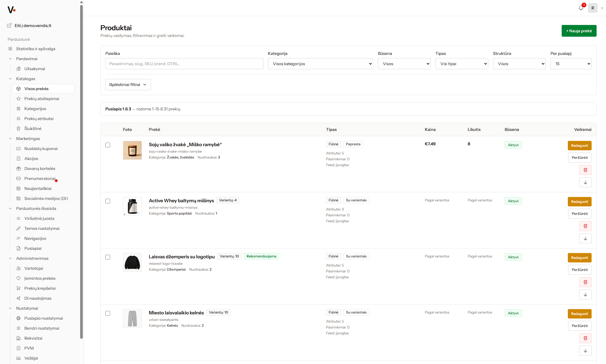This screenshot has height=364, width=606.
Task: Check the box for Sojų vaško žvakė
Action: click(x=108, y=145)
